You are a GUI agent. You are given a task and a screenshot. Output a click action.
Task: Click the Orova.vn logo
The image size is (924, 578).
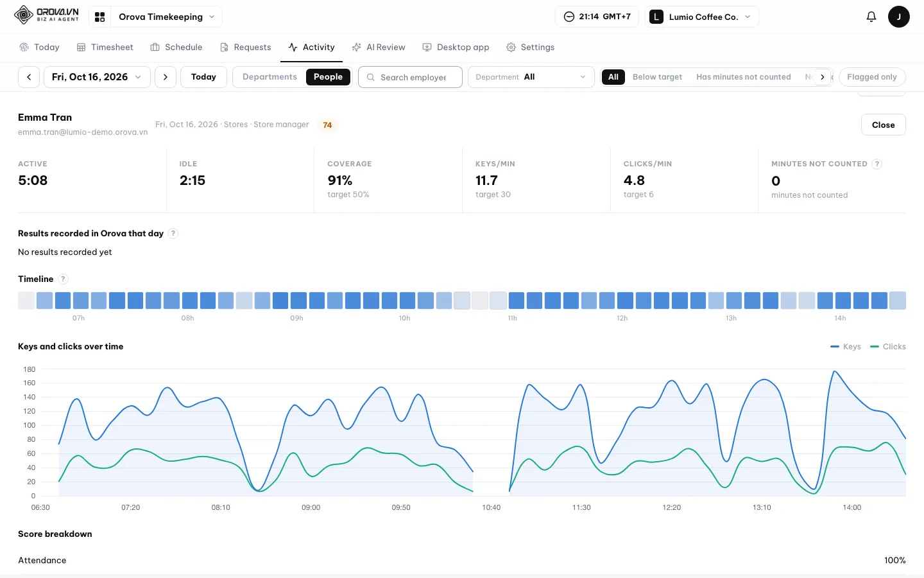pos(46,15)
